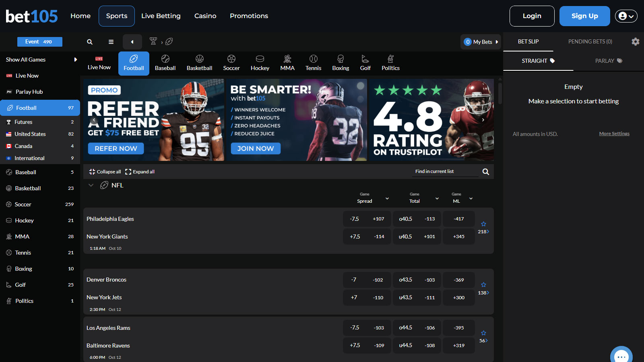Open the hamburger list menu icon
This screenshot has width=644, height=362.
tap(111, 42)
